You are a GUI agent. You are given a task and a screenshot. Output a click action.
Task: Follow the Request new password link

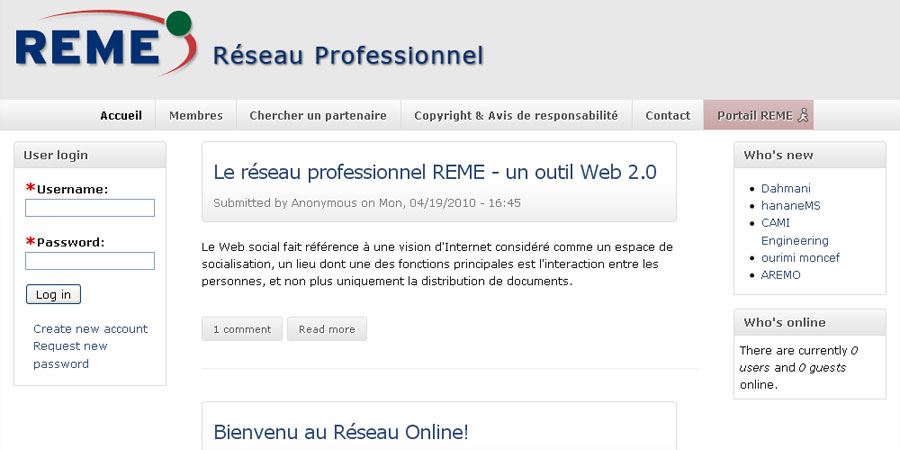tap(70, 355)
